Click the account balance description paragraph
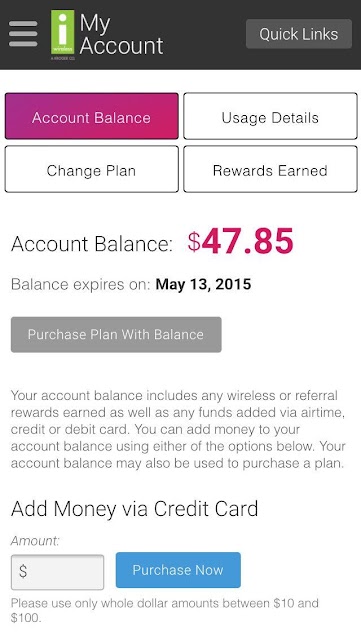 tap(178, 429)
